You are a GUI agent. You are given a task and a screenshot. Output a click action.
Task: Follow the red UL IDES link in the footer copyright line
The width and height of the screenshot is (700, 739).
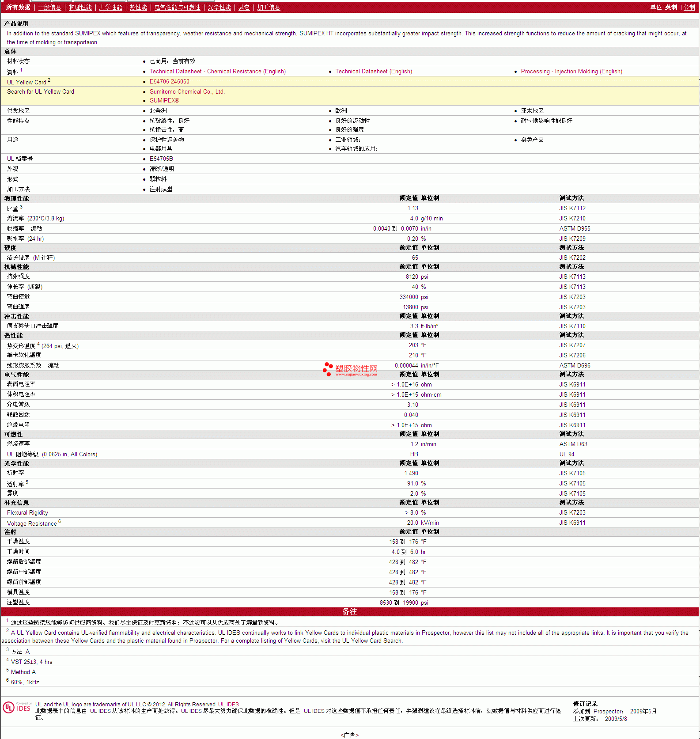click(x=228, y=705)
